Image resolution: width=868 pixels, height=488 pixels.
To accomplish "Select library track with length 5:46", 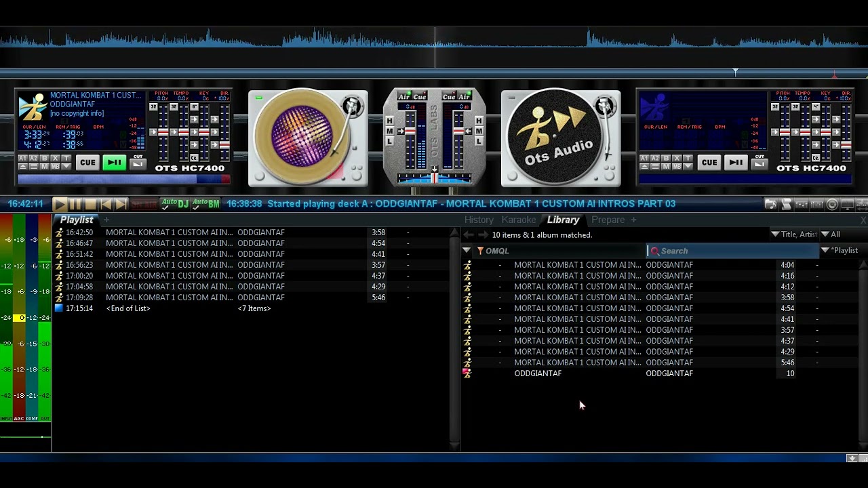I will [x=661, y=363].
